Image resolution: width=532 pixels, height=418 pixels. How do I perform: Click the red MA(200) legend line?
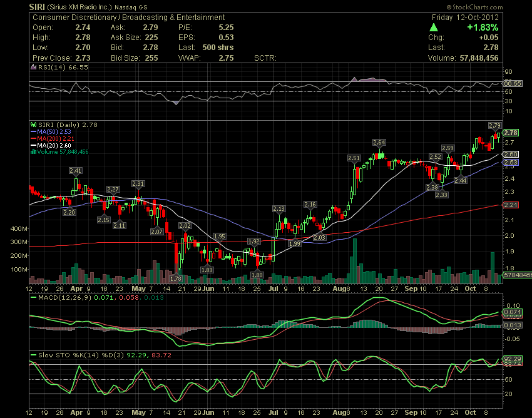(x=33, y=138)
